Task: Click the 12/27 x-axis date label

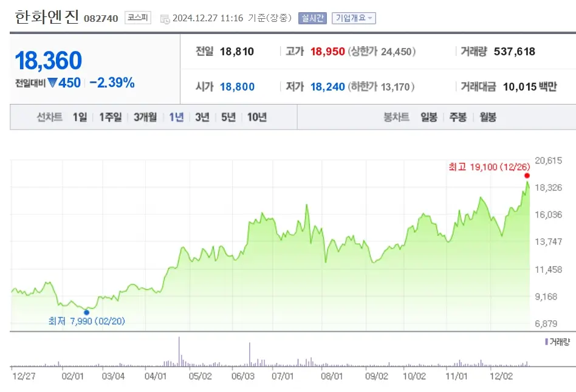Action: pos(24,376)
